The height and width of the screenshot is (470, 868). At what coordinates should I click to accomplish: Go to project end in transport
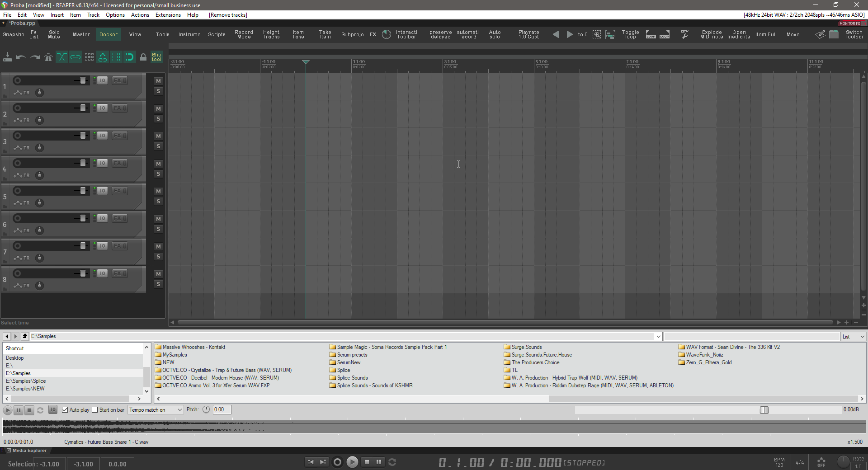[x=323, y=462]
